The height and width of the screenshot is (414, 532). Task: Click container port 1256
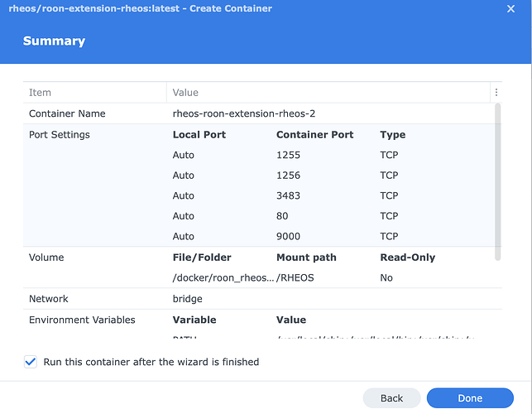click(288, 176)
